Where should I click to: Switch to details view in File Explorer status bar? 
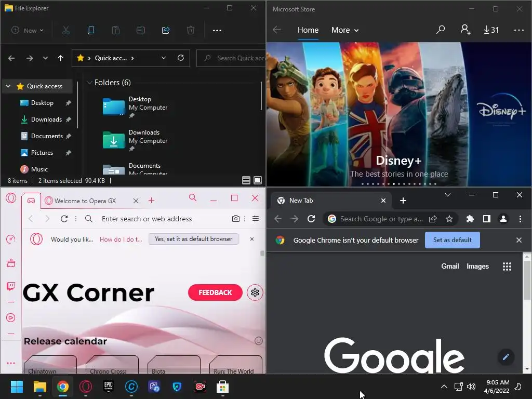246,180
